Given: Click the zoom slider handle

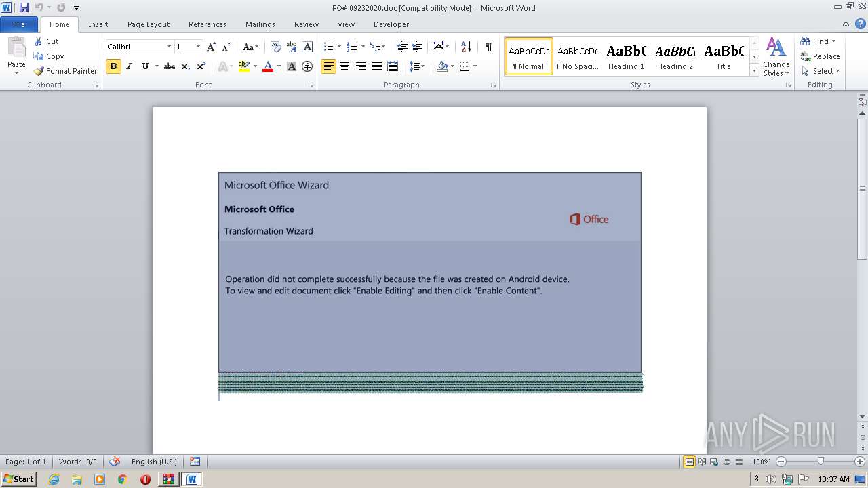Looking at the screenshot, I should coord(821,462).
